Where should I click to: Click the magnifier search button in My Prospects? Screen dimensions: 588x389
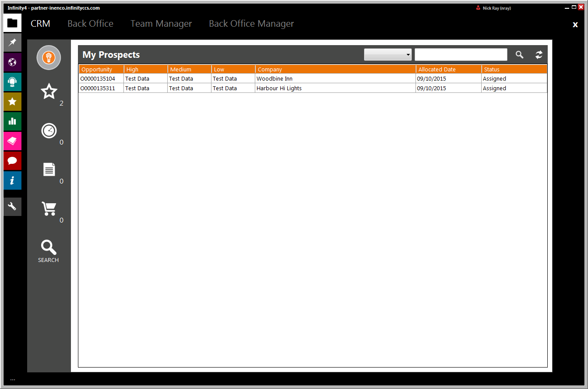point(519,55)
